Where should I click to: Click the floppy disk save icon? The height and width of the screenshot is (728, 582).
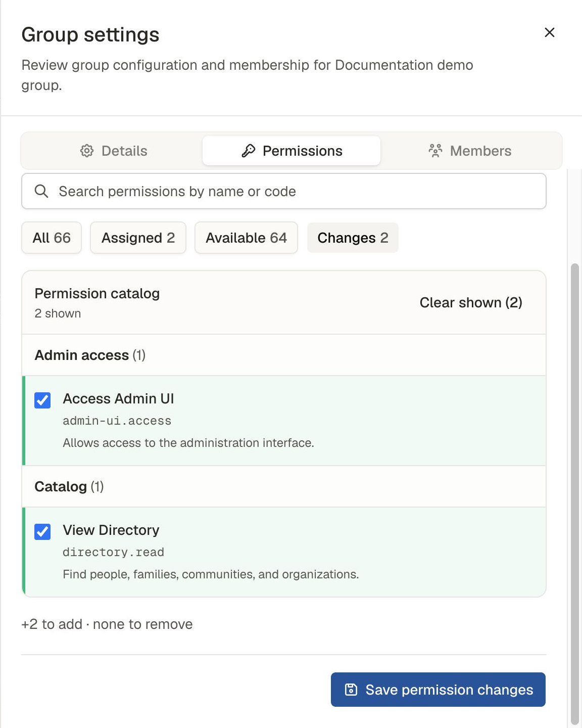click(x=351, y=690)
